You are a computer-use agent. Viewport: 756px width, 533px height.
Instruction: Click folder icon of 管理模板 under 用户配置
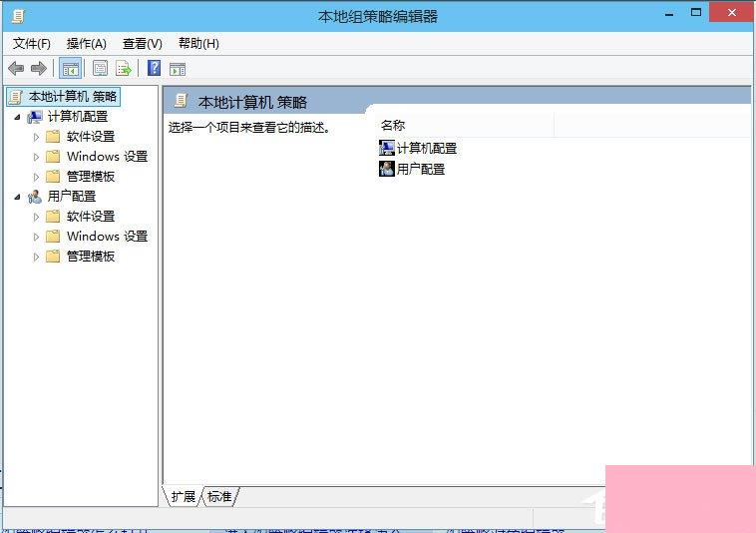pyautogui.click(x=53, y=257)
